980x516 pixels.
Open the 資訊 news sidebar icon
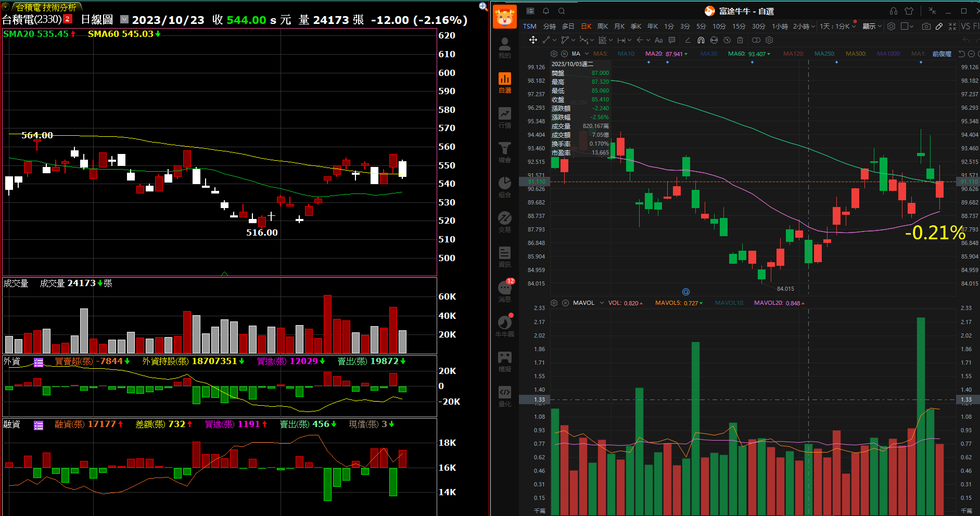coord(505,256)
